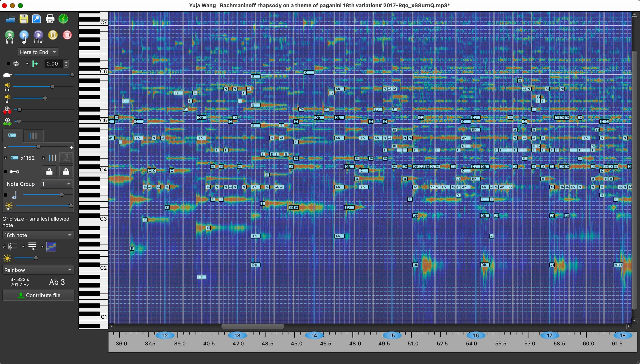The height and width of the screenshot is (364, 640).
Task: Open the sheet music view via treble clef icon
Action: pyautogui.click(x=63, y=19)
